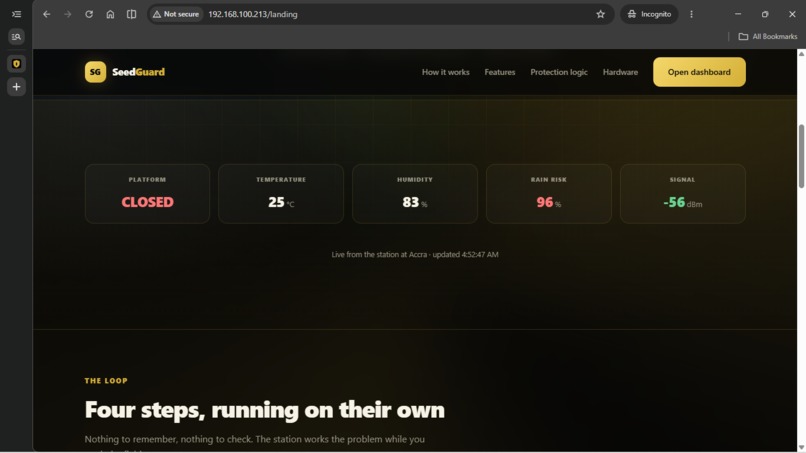Click the Open dashboard button
Screen dimensions: 806x453
click(x=699, y=72)
